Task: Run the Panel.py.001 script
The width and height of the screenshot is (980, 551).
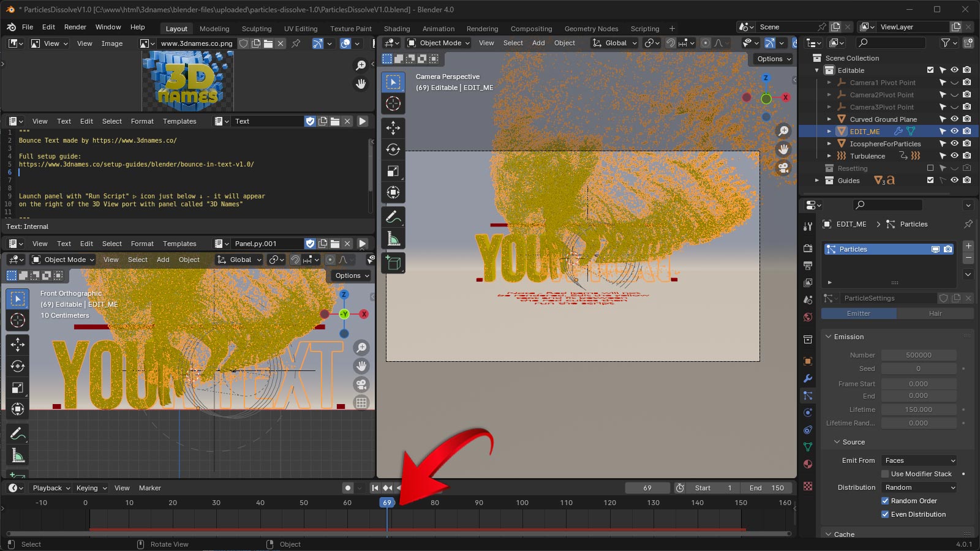Action: pyautogui.click(x=363, y=244)
